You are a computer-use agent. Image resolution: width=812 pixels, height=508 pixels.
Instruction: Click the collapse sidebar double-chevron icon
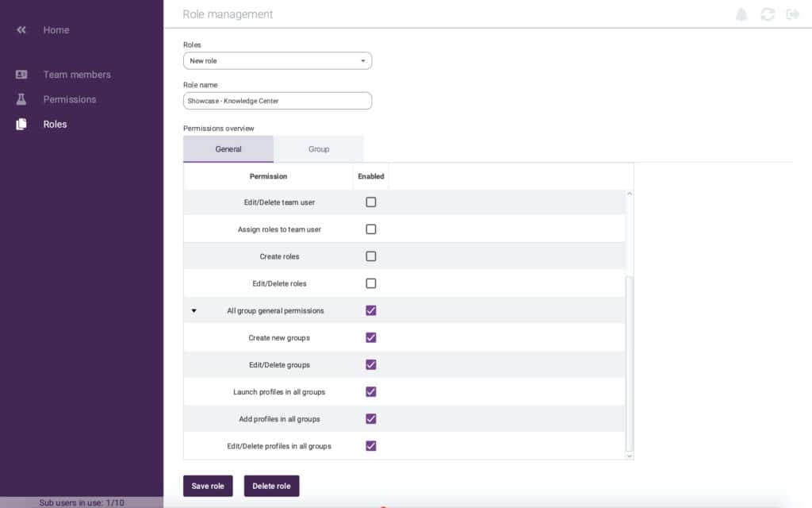click(x=21, y=30)
